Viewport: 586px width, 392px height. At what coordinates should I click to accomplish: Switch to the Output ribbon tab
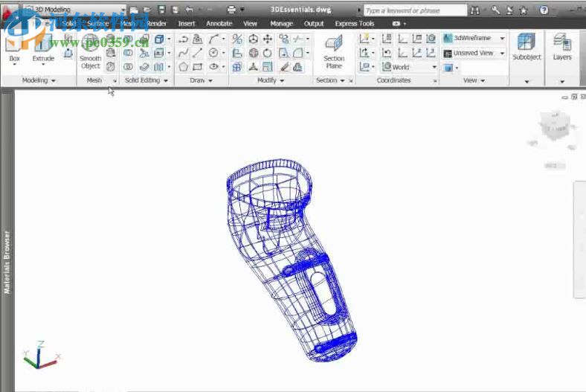pyautogui.click(x=314, y=24)
